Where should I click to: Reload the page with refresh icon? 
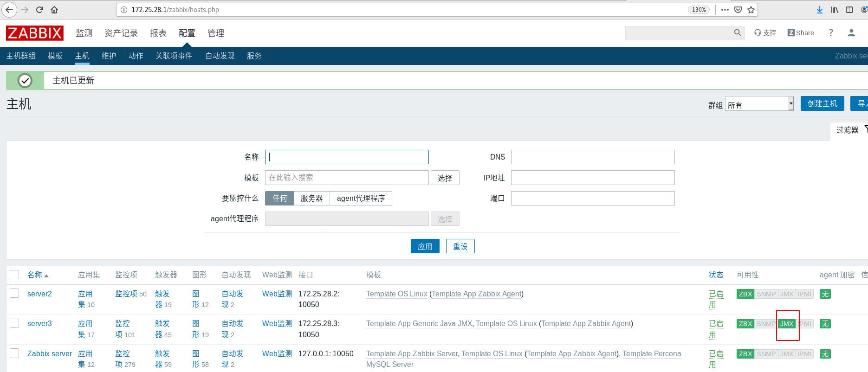click(39, 10)
